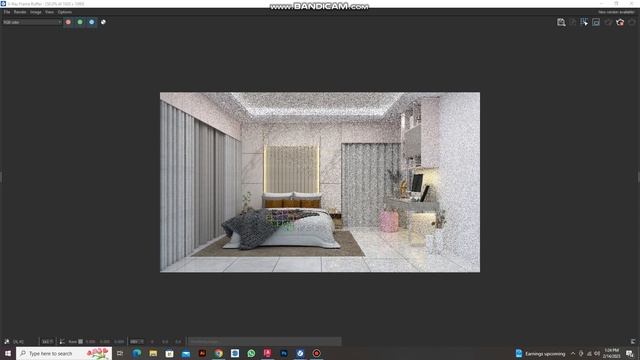Screen dimensions: 640x360
Task: Click the greyed follow-mouse render icon
Action: 573,22
